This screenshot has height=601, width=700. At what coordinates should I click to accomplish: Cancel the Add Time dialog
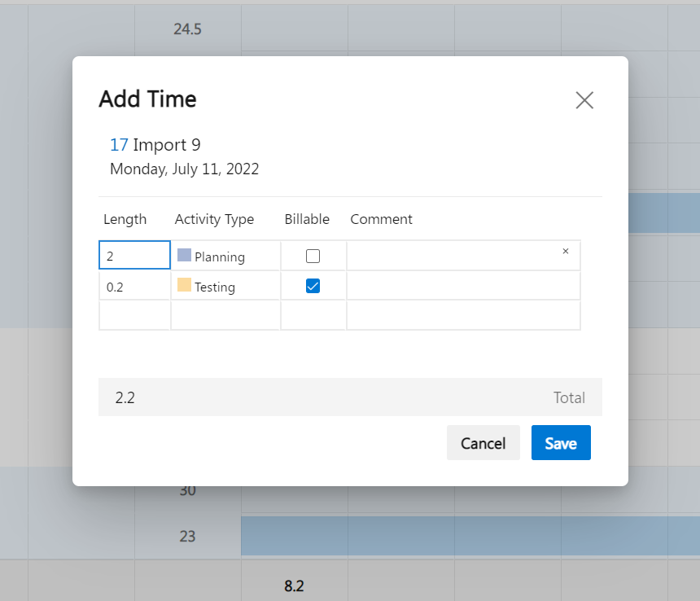483,442
